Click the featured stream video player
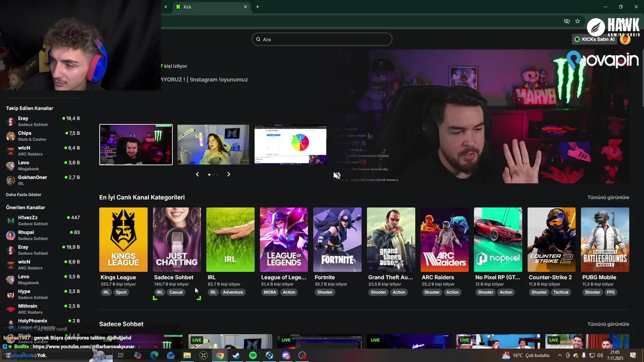Screen dimensions: 644x362 pyautogui.click(x=480, y=117)
